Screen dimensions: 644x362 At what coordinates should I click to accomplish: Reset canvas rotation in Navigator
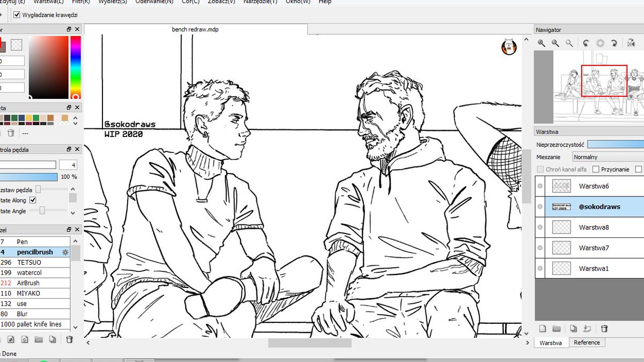click(601, 43)
